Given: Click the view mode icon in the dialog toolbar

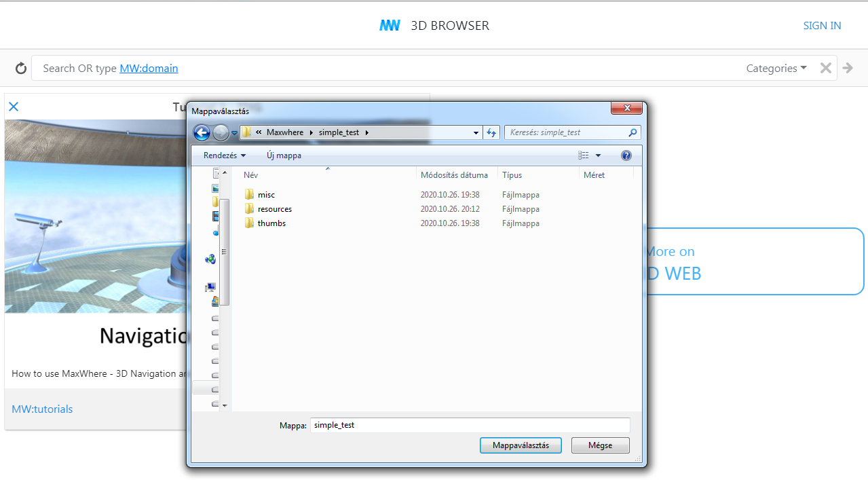Looking at the screenshot, I should click(x=584, y=155).
